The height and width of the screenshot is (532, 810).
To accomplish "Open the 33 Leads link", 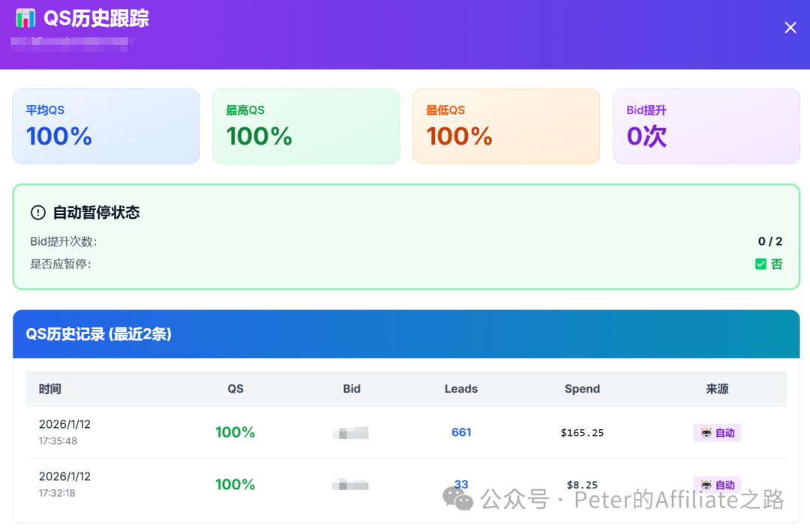I will pyautogui.click(x=460, y=485).
